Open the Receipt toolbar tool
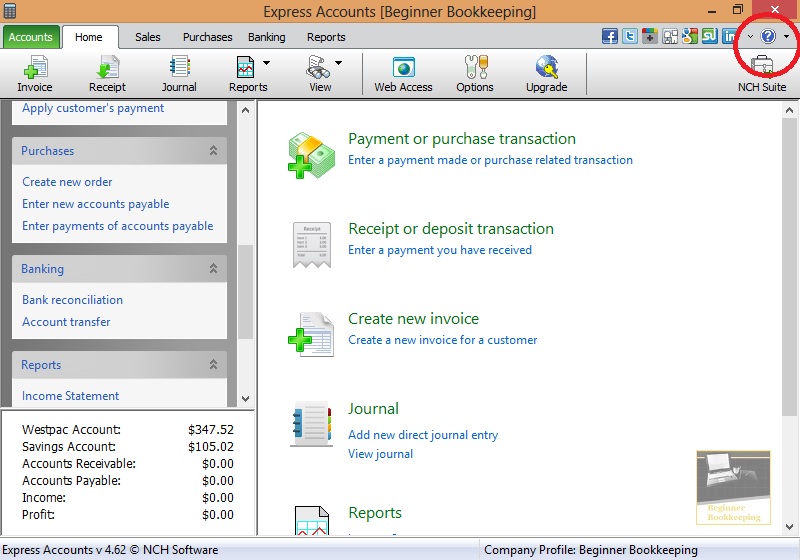Viewport: 800px width, 560px height. tap(107, 67)
